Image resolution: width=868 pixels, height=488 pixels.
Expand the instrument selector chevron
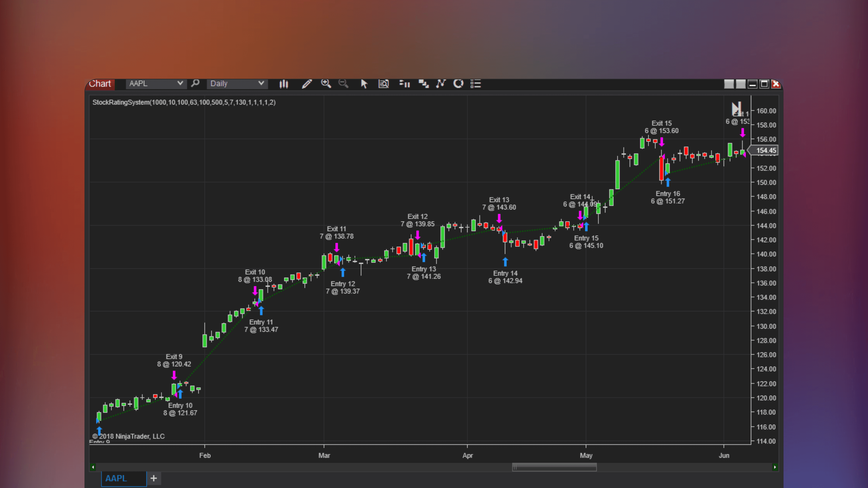[181, 84]
